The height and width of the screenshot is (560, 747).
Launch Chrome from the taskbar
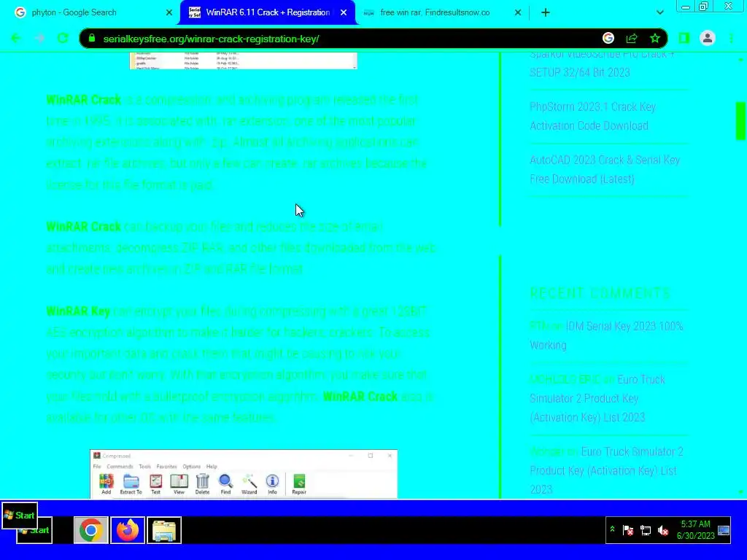(x=90, y=530)
